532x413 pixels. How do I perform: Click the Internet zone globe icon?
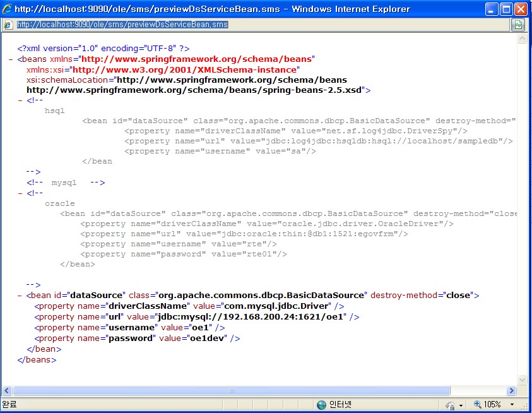click(x=322, y=404)
